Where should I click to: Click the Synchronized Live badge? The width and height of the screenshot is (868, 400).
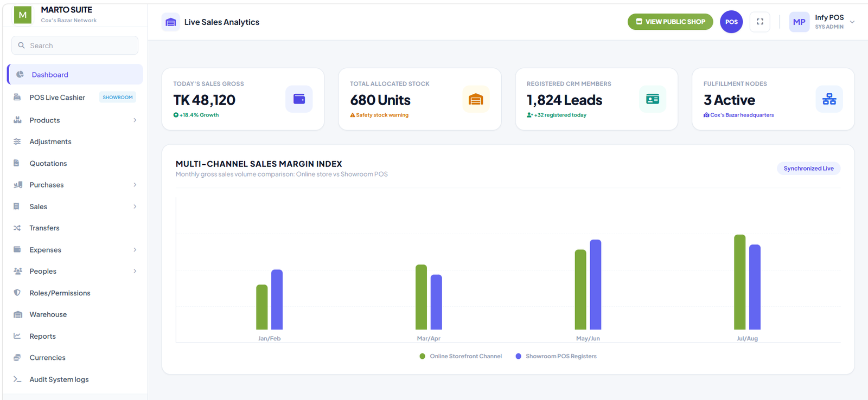[809, 169]
